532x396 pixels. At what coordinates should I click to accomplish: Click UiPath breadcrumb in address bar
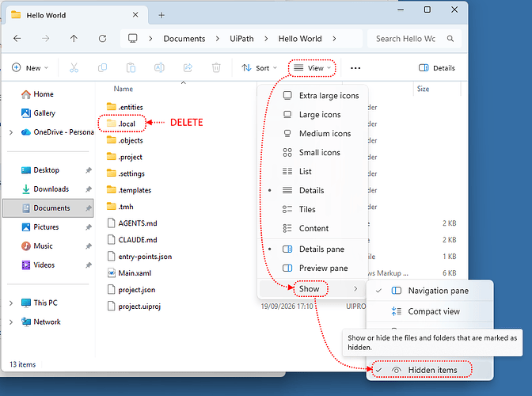(241, 39)
